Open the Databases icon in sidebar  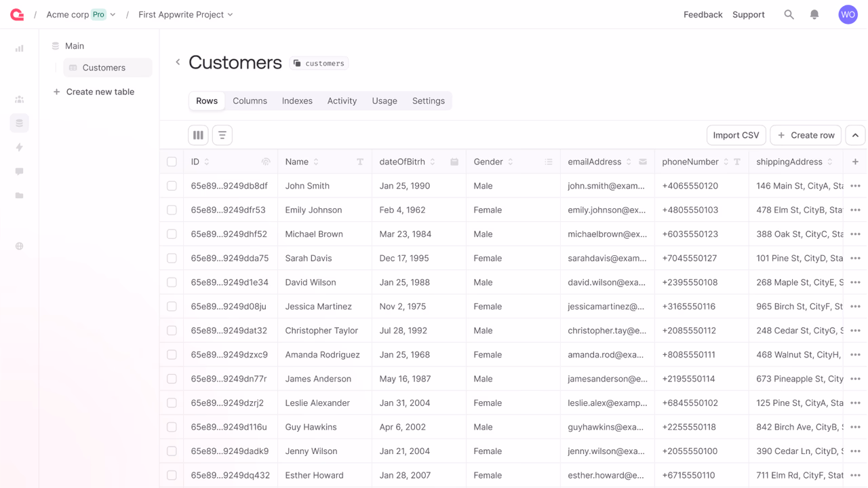pyautogui.click(x=20, y=123)
